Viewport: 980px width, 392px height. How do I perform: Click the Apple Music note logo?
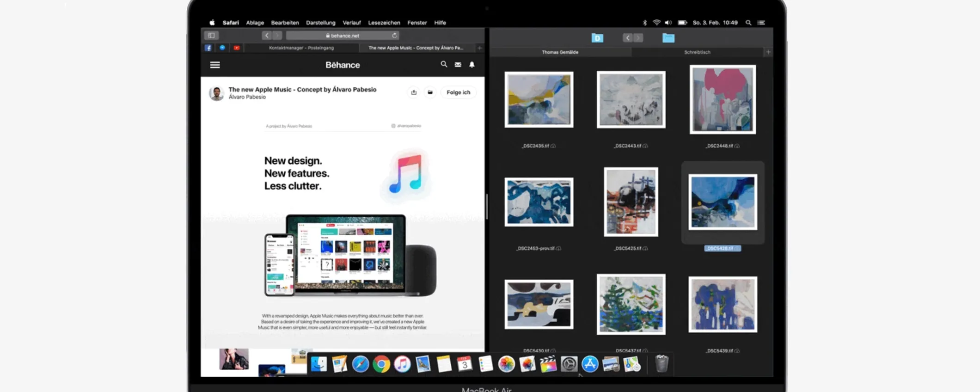[x=406, y=175]
